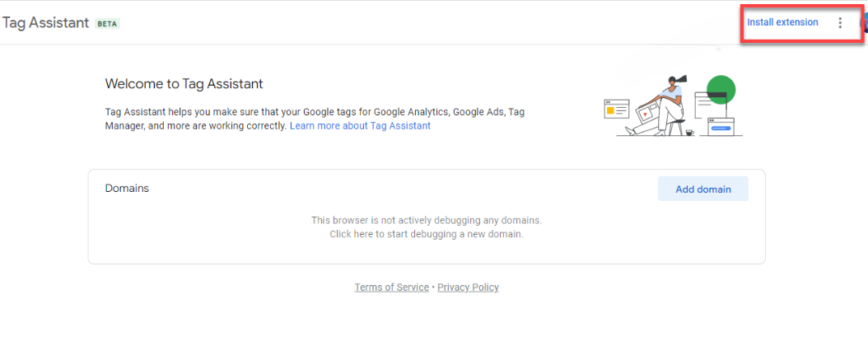Select the Domains section heading
Screen dimensions: 868x341
pos(127,189)
